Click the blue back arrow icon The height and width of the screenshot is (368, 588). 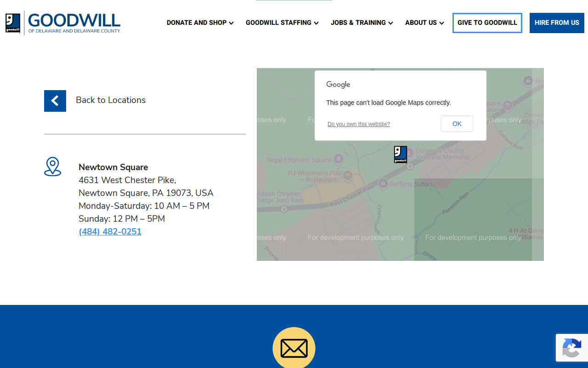coord(55,101)
